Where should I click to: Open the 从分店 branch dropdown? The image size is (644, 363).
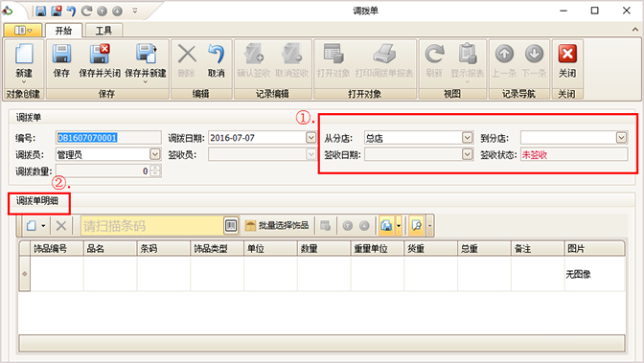point(467,138)
